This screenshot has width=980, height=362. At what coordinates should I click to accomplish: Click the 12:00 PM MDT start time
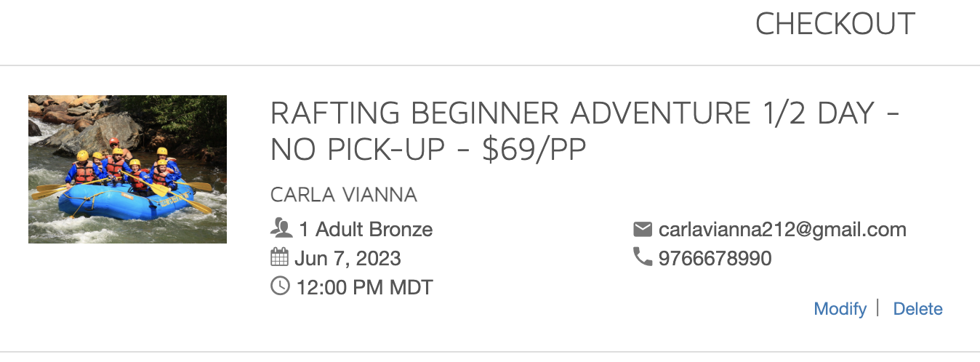coord(364,287)
